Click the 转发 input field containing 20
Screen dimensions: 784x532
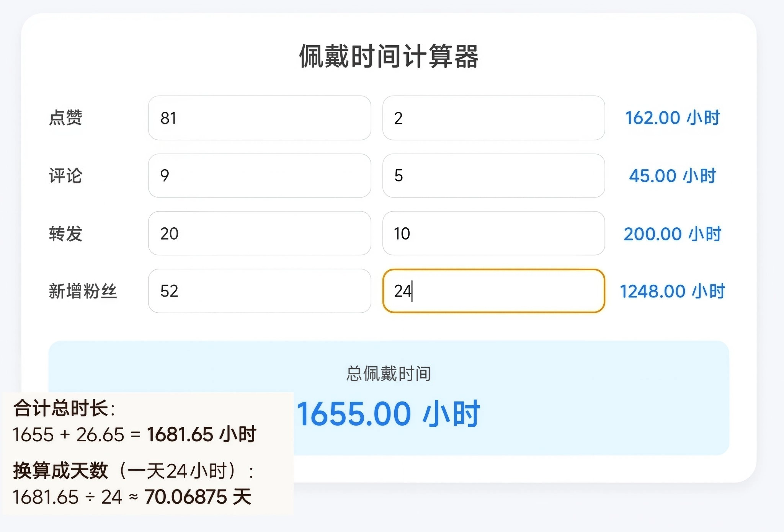259,233
